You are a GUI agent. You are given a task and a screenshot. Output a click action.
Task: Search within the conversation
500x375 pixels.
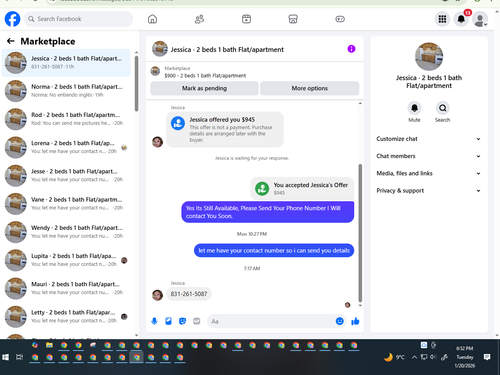[443, 108]
